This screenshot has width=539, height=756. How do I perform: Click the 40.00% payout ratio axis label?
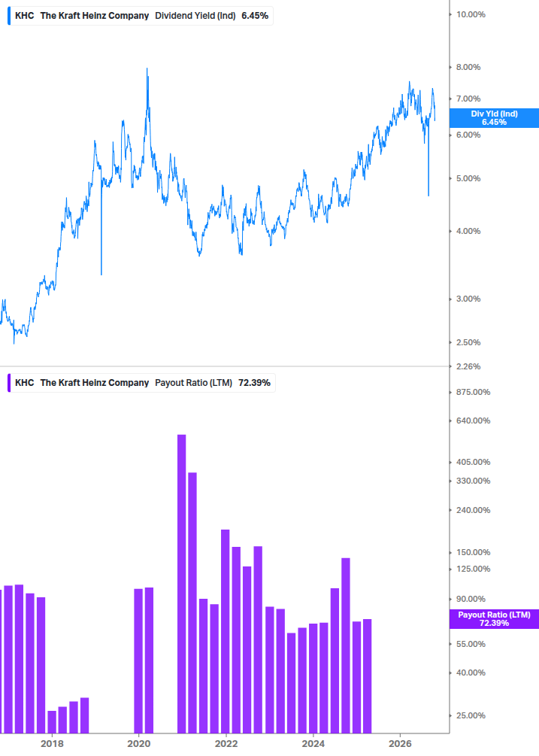(471, 673)
